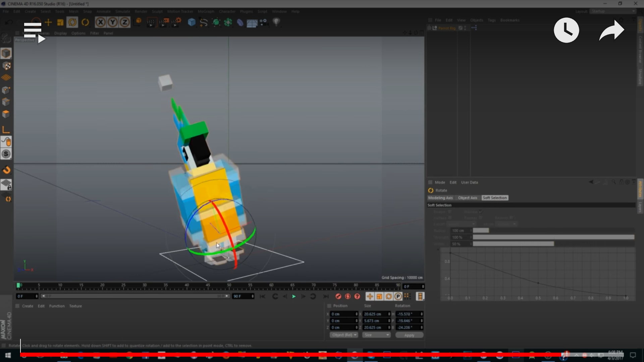Add a Light object bulb icon

(x=276, y=22)
